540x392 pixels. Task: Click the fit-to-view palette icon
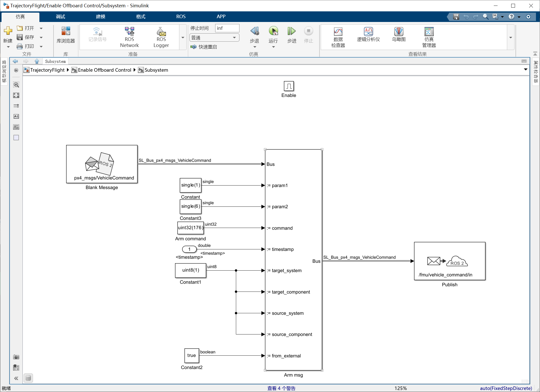coord(16,95)
